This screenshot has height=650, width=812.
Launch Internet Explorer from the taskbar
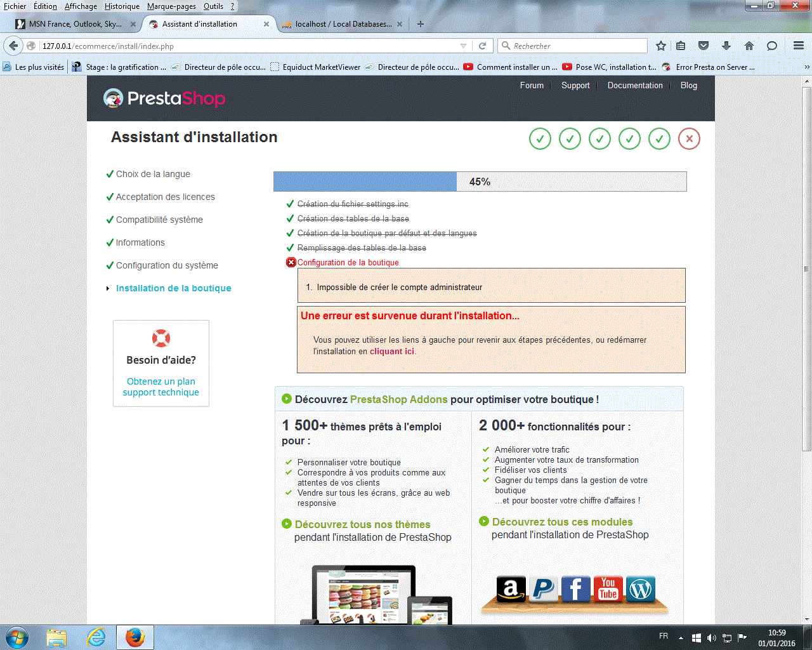coord(96,637)
